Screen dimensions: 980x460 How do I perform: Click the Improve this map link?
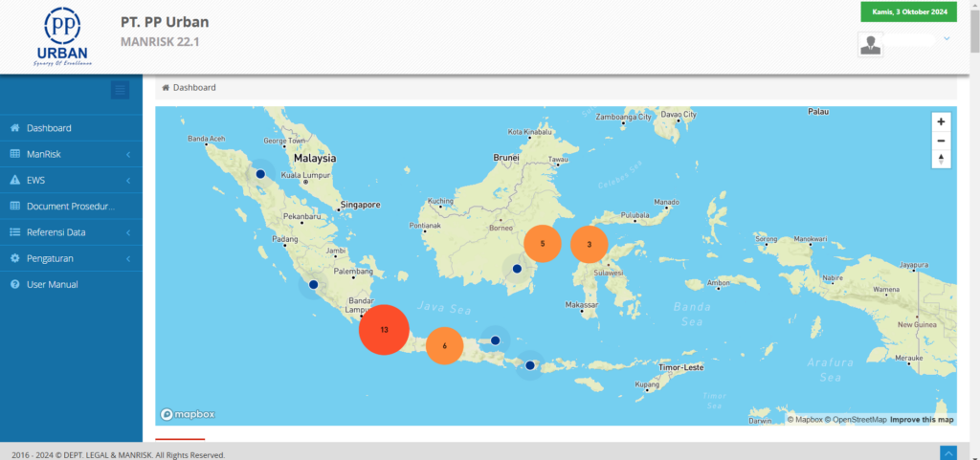(921, 420)
